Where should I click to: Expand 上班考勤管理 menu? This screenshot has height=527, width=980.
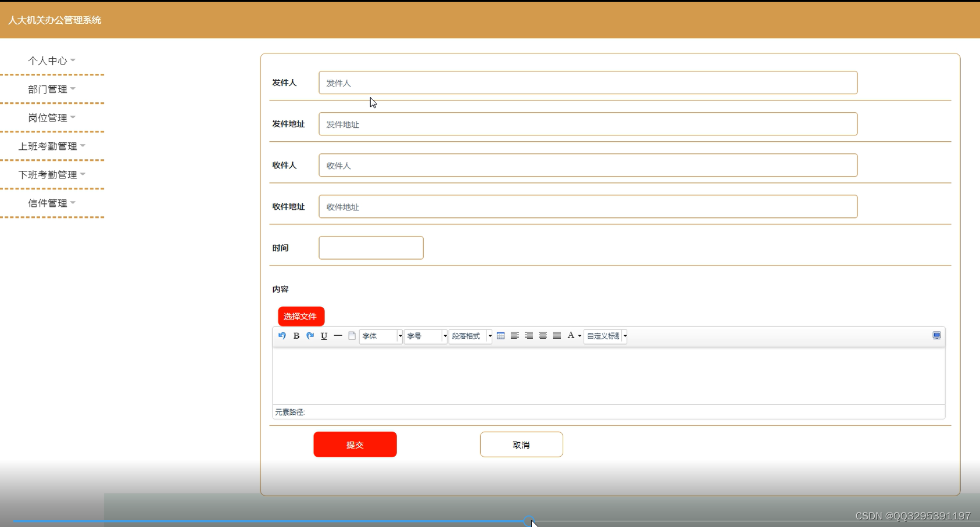pyautogui.click(x=52, y=146)
